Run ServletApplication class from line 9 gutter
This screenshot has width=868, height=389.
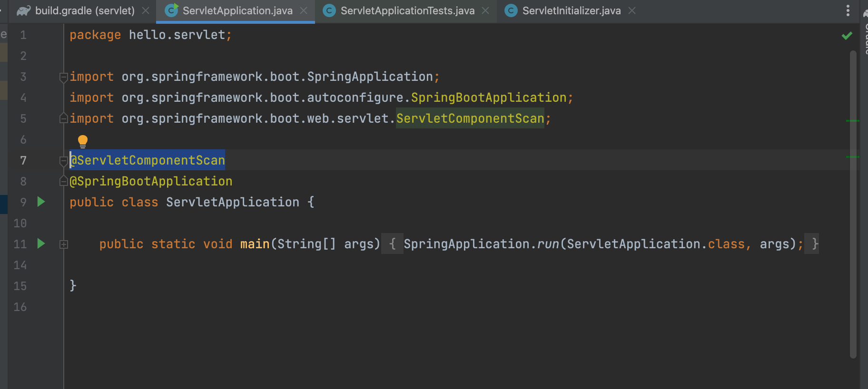pos(41,202)
